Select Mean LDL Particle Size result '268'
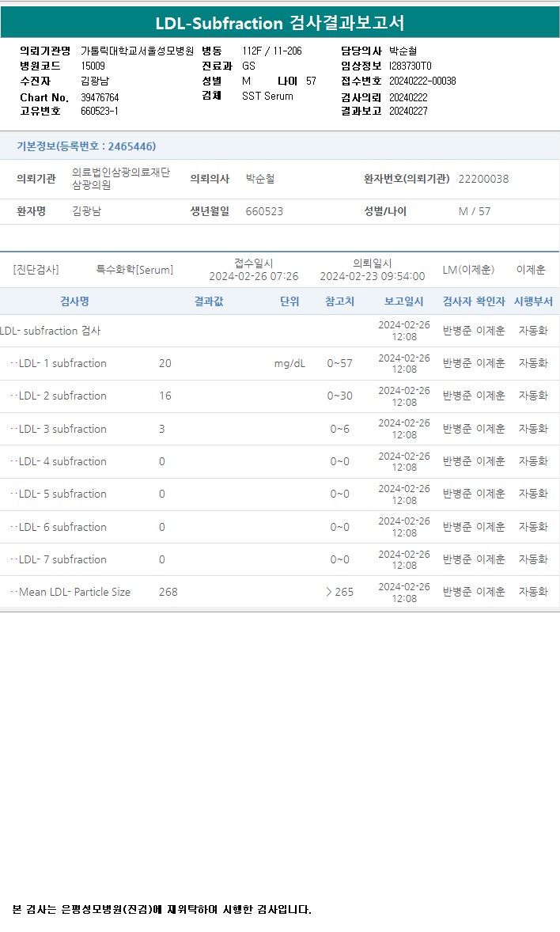Image resolution: width=560 pixels, height=932 pixels. point(168,592)
